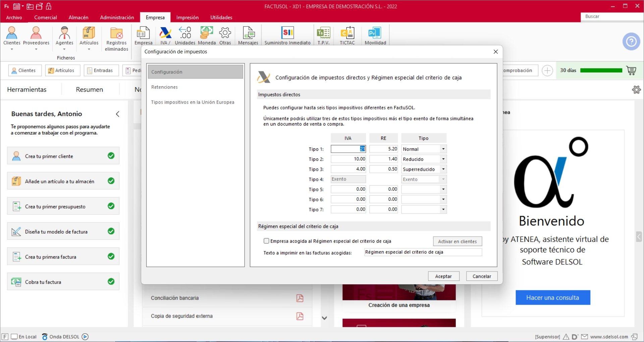644x342 pixels.
Task: Click the plus circle add shortcut icon
Action: coord(547,70)
